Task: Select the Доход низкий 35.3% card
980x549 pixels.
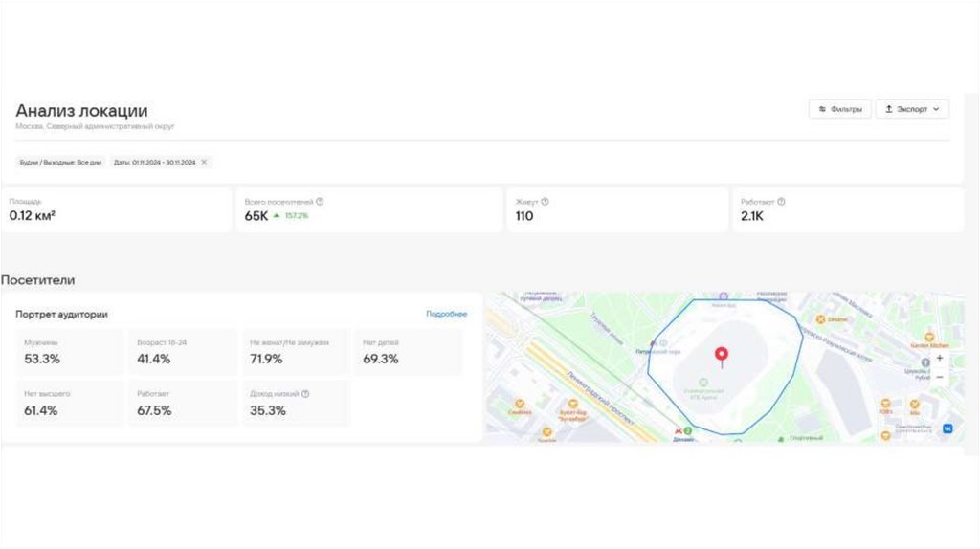Action: (296, 404)
